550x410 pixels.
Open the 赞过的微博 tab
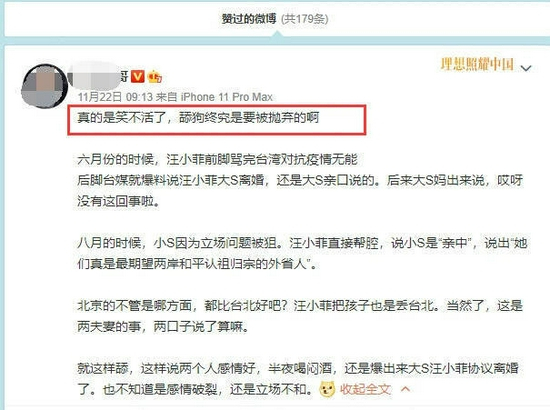(x=249, y=19)
